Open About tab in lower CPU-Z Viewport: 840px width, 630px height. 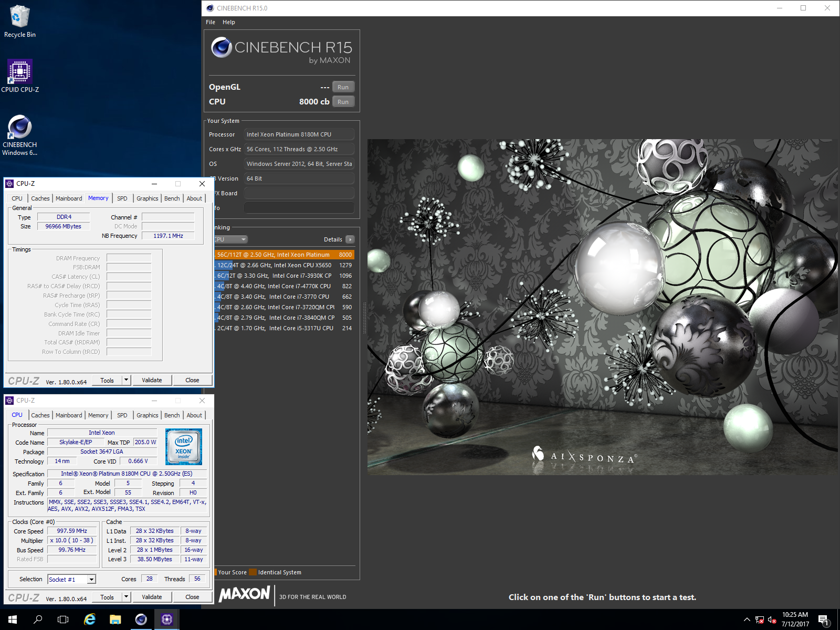(194, 415)
